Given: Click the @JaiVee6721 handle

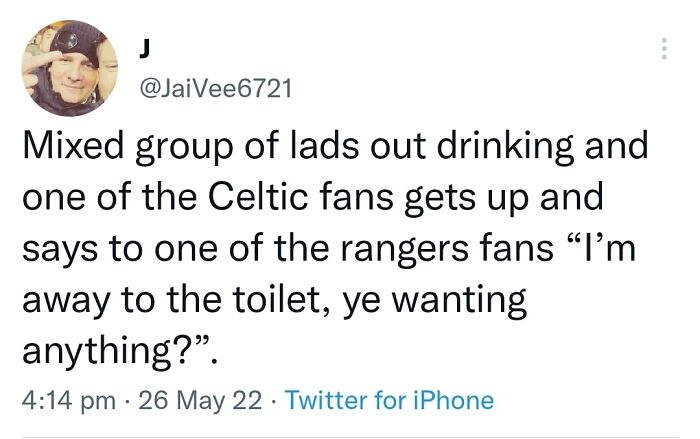Looking at the screenshot, I should (x=212, y=90).
